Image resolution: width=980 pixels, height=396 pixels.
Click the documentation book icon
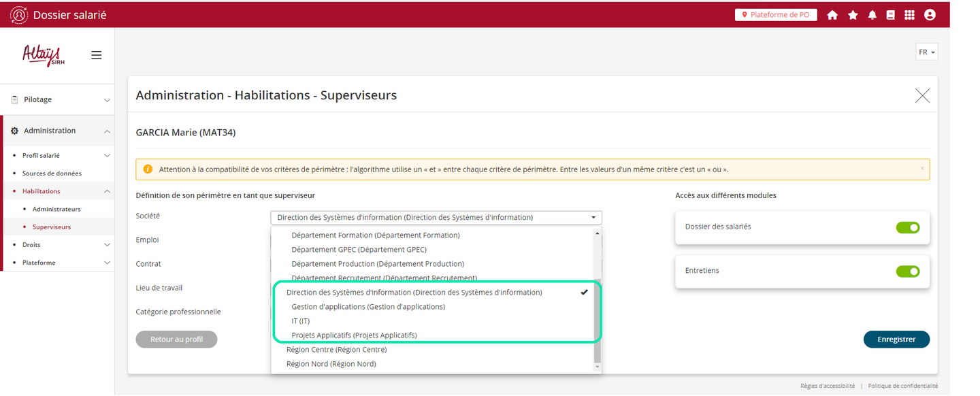(x=890, y=15)
